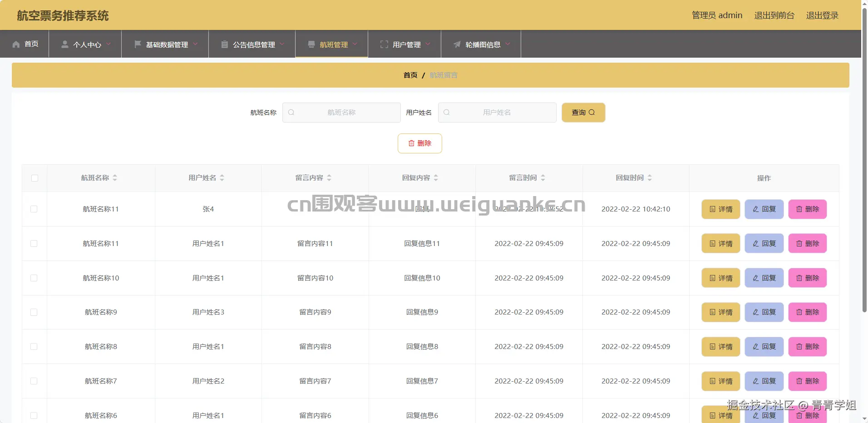Click the detail icon in 张4 row
The height and width of the screenshot is (423, 868).
[713, 209]
